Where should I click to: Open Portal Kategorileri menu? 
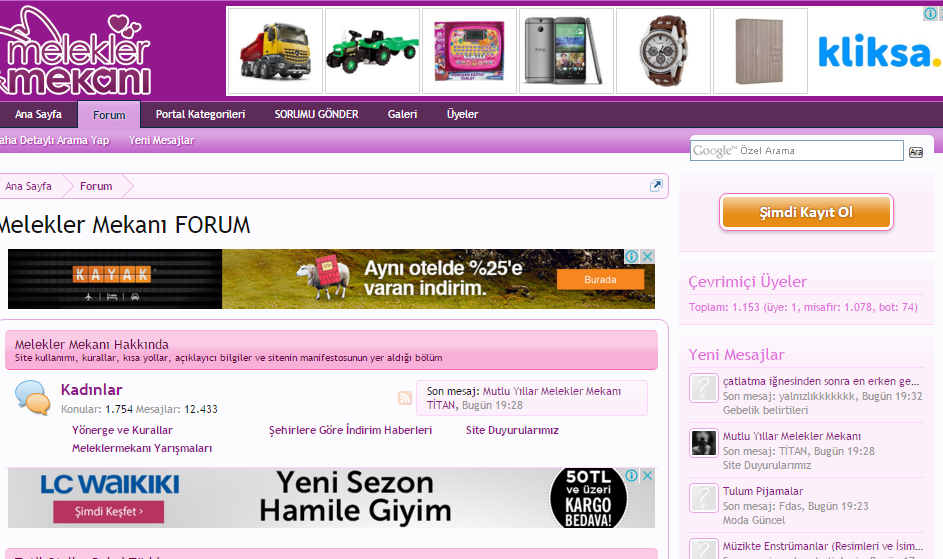pos(200,114)
